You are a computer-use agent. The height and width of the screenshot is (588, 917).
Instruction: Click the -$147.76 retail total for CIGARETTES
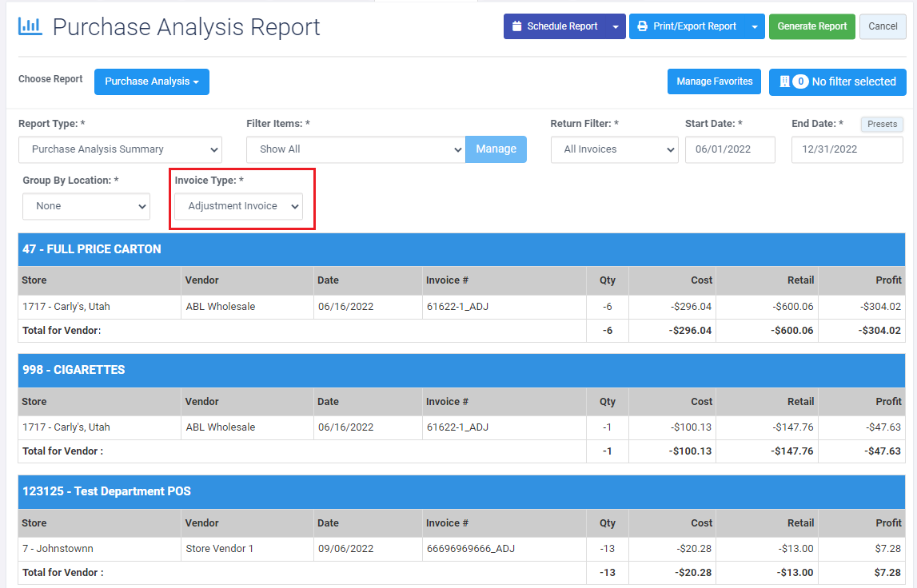791,451
